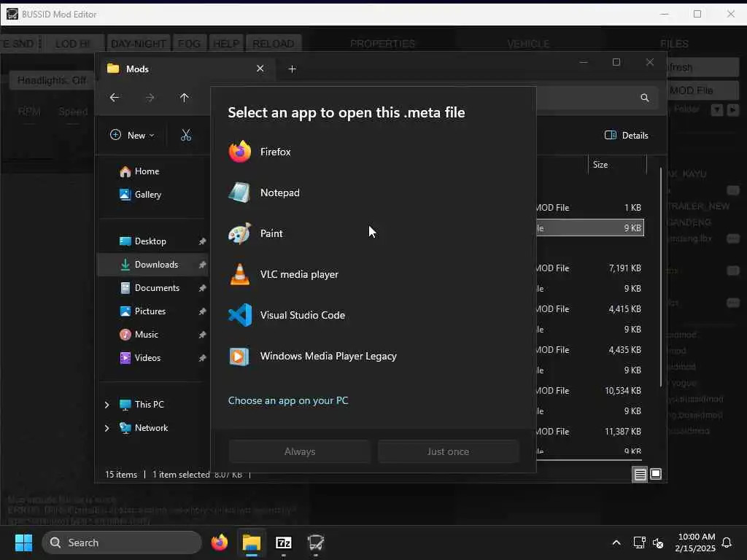Open 7-Zip from the taskbar
747x560 pixels.
click(x=284, y=542)
